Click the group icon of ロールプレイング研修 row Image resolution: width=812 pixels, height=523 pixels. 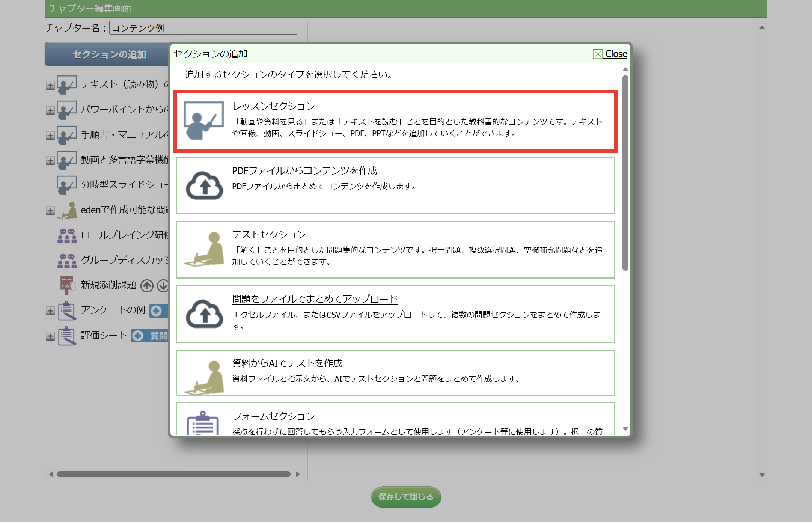pos(67,236)
